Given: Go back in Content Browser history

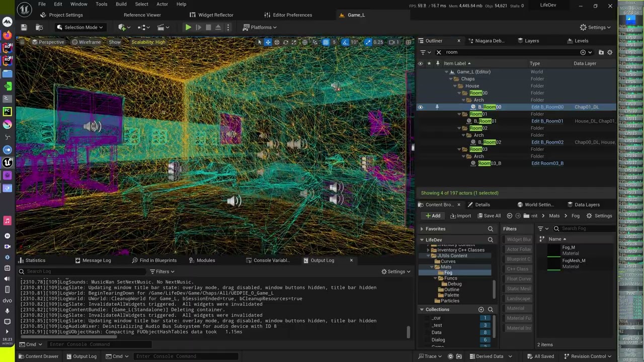Looking at the screenshot, I should point(510,216).
